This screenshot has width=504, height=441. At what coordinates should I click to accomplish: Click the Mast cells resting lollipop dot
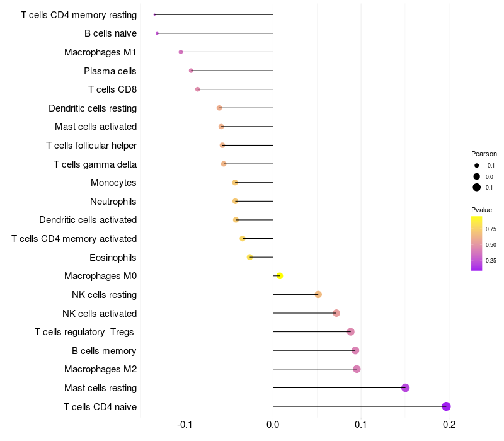click(x=405, y=387)
